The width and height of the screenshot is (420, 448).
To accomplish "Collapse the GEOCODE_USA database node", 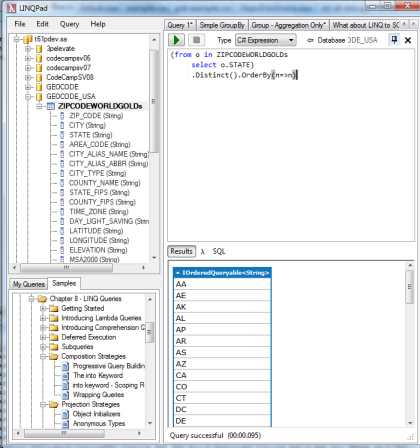I will 28,97.
